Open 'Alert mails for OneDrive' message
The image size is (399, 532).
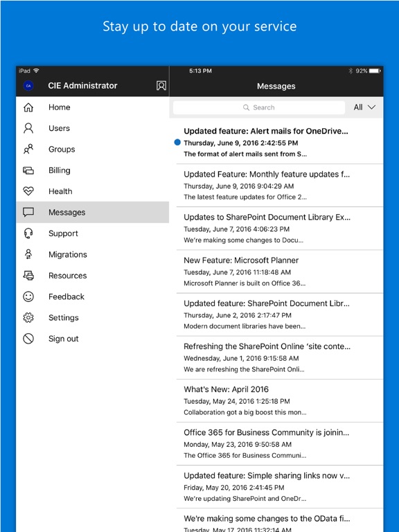[x=276, y=142]
